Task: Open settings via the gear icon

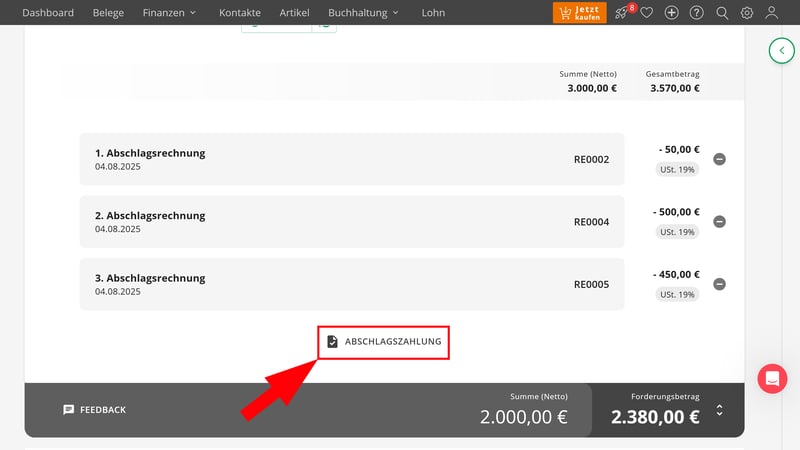Action: coord(747,13)
